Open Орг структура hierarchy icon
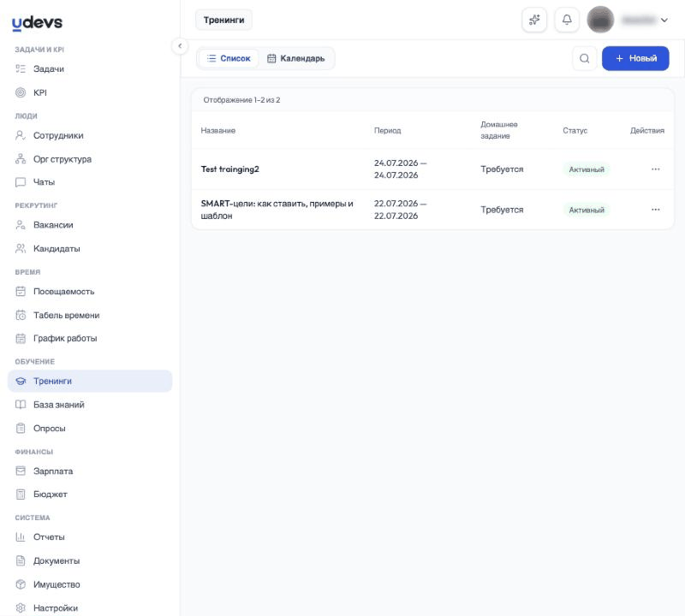 click(21, 159)
